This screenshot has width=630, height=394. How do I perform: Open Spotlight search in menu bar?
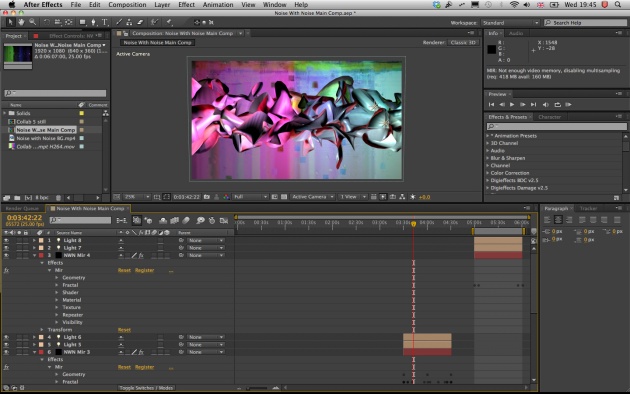(x=618, y=5)
